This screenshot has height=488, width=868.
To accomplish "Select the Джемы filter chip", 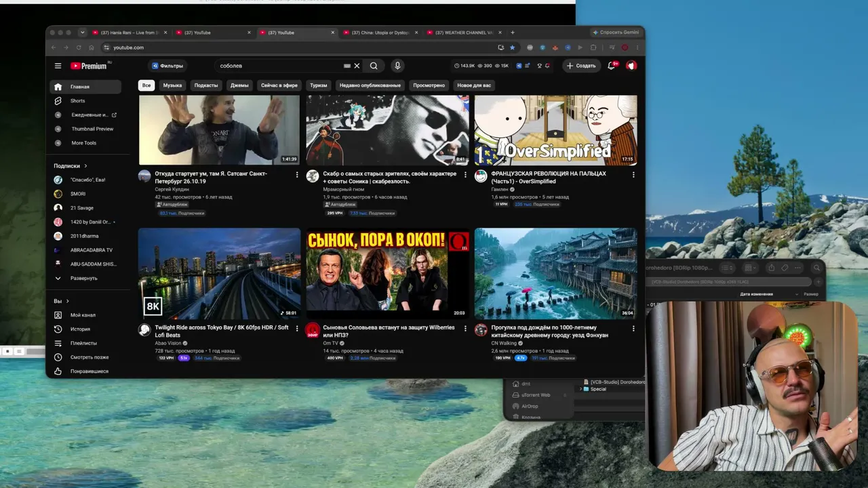I will (239, 85).
